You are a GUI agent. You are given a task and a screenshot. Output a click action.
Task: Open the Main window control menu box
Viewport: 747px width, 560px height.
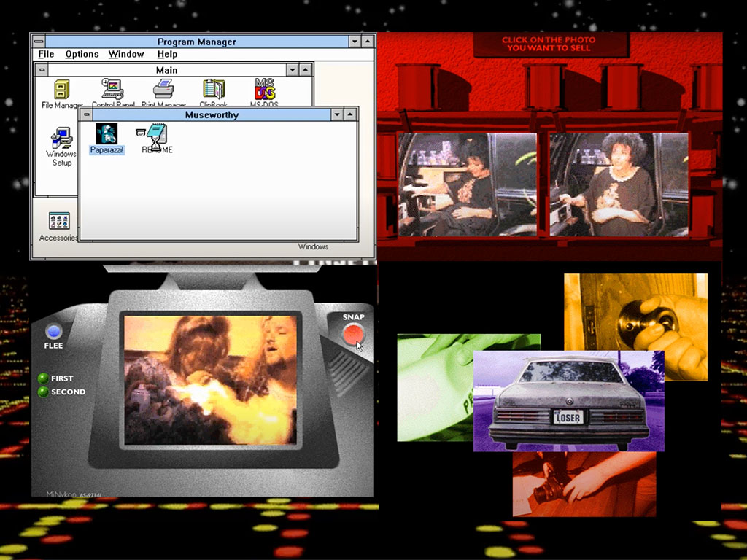click(x=43, y=70)
